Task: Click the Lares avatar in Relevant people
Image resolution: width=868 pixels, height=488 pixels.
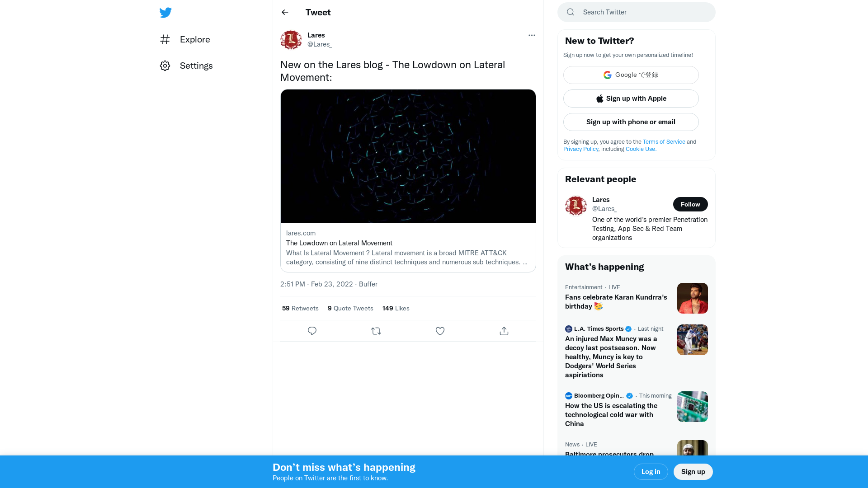Action: [x=576, y=206]
